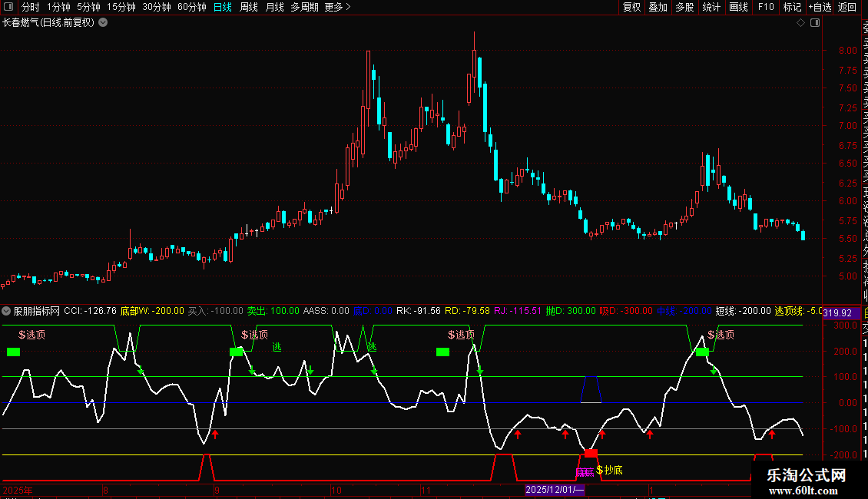Click the RD: -79.58 value

(467, 311)
